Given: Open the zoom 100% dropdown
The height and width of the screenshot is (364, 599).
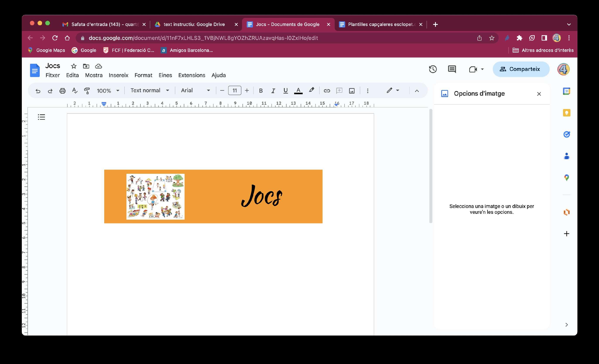Looking at the screenshot, I should click(108, 91).
